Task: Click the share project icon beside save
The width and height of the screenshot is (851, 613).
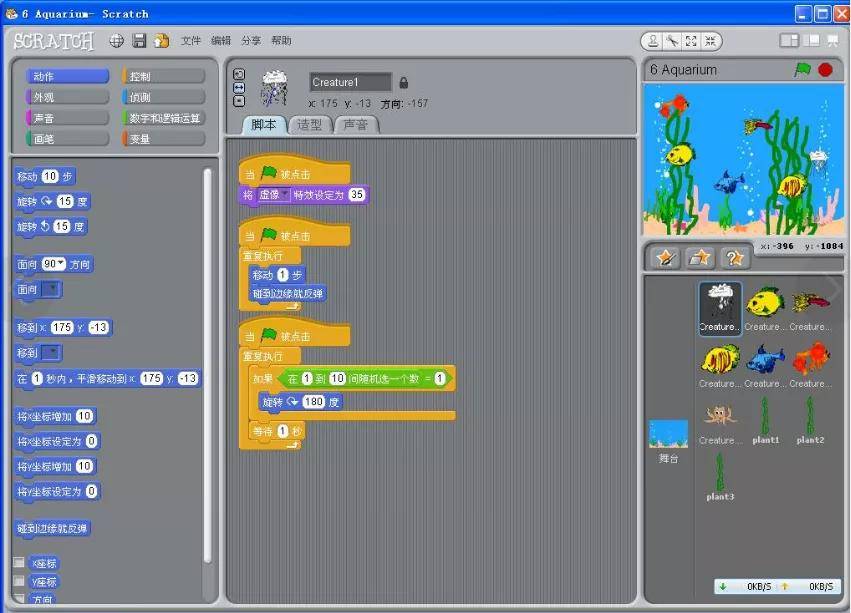Action: click(161, 41)
